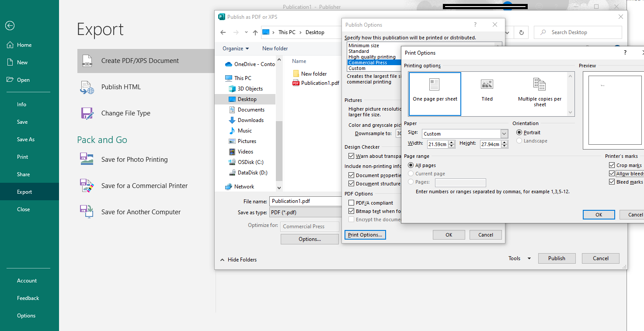Image resolution: width=644 pixels, height=331 pixels.
Task: Click the Publish button
Action: click(x=557, y=258)
